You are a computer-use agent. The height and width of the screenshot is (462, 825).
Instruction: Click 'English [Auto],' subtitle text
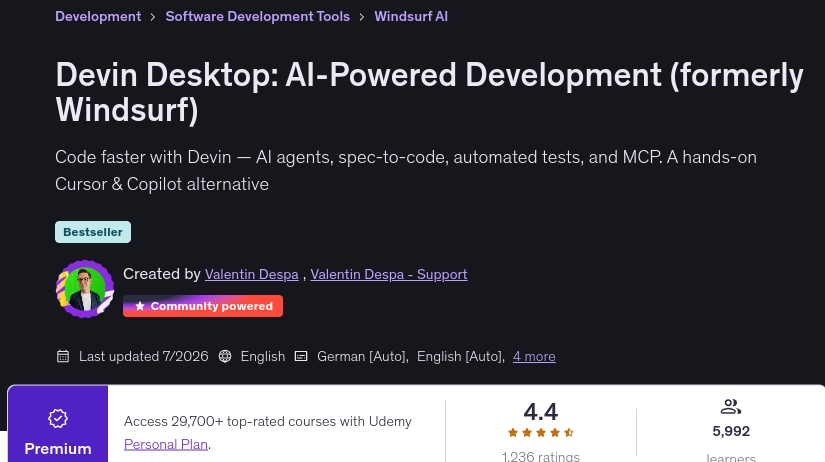pyautogui.click(x=461, y=356)
